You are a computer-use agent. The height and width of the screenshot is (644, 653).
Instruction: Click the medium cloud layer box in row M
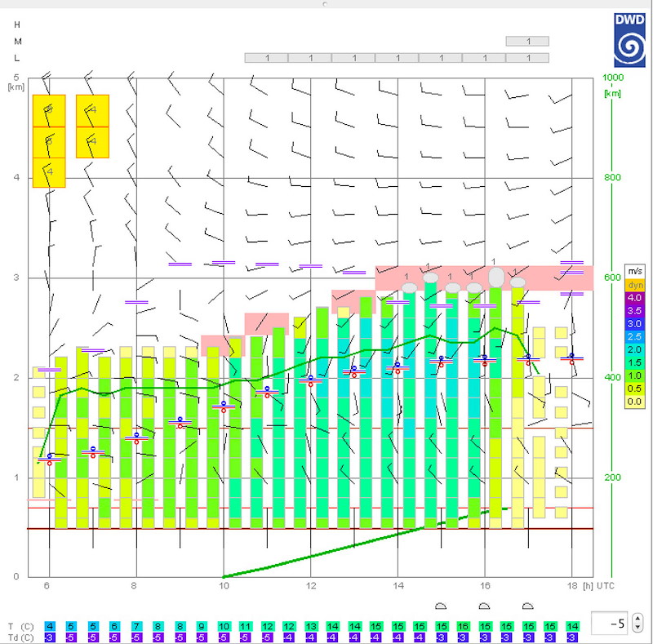(527, 42)
